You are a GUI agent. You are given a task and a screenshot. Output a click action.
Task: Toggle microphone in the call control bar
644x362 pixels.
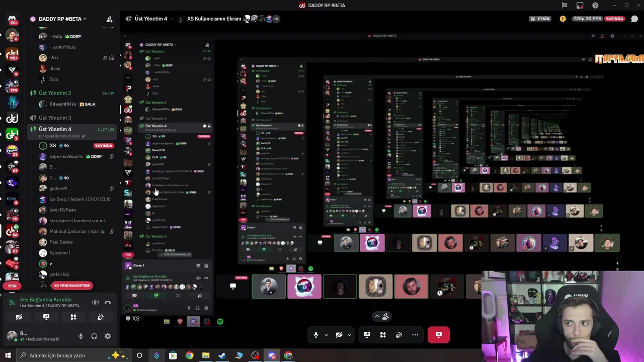pyautogui.click(x=316, y=335)
